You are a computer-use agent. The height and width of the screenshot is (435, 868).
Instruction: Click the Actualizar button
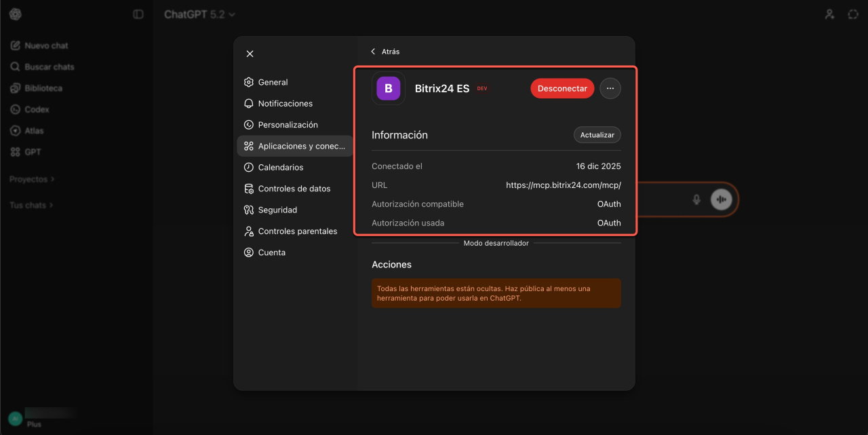[x=597, y=135]
